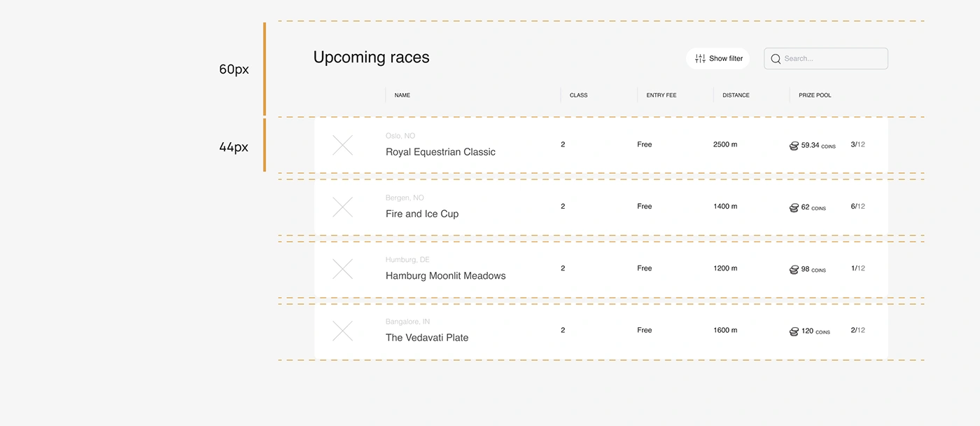
Task: Click the filter sliders icon
Action: (700, 59)
